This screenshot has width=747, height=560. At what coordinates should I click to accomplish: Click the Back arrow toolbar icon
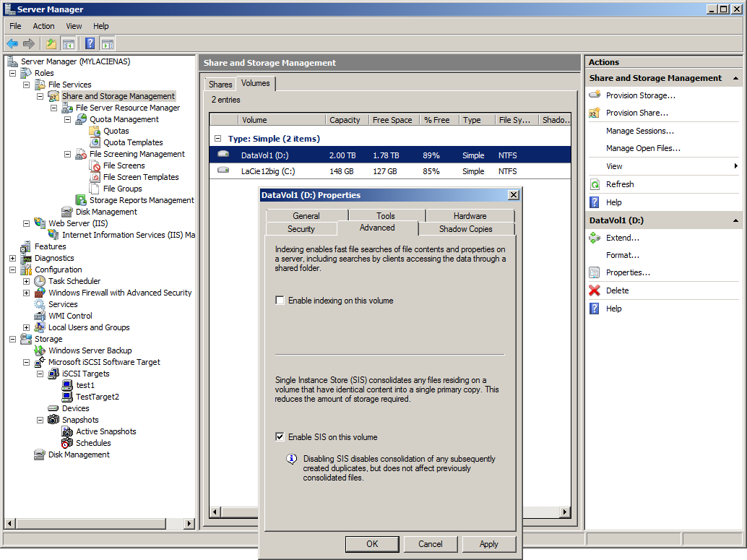tap(12, 44)
